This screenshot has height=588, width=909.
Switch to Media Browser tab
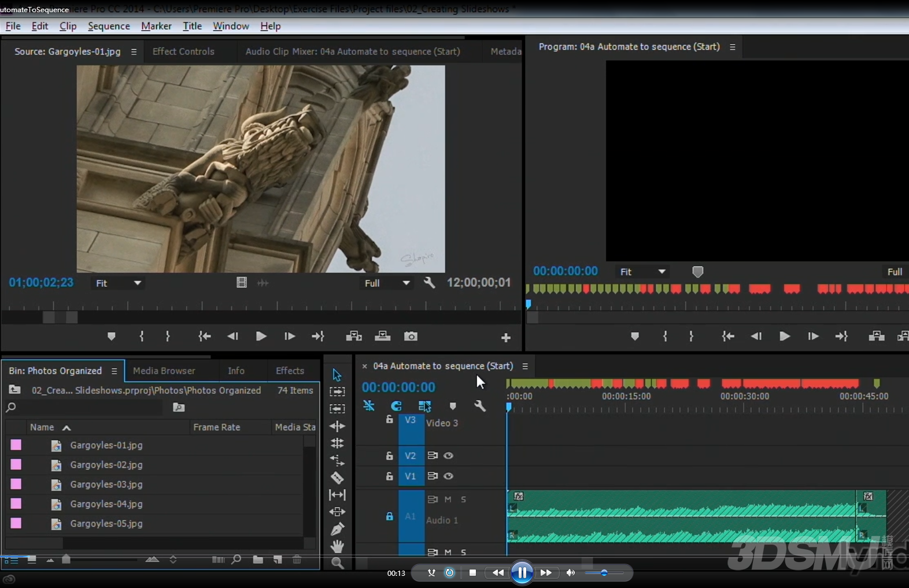coord(164,371)
